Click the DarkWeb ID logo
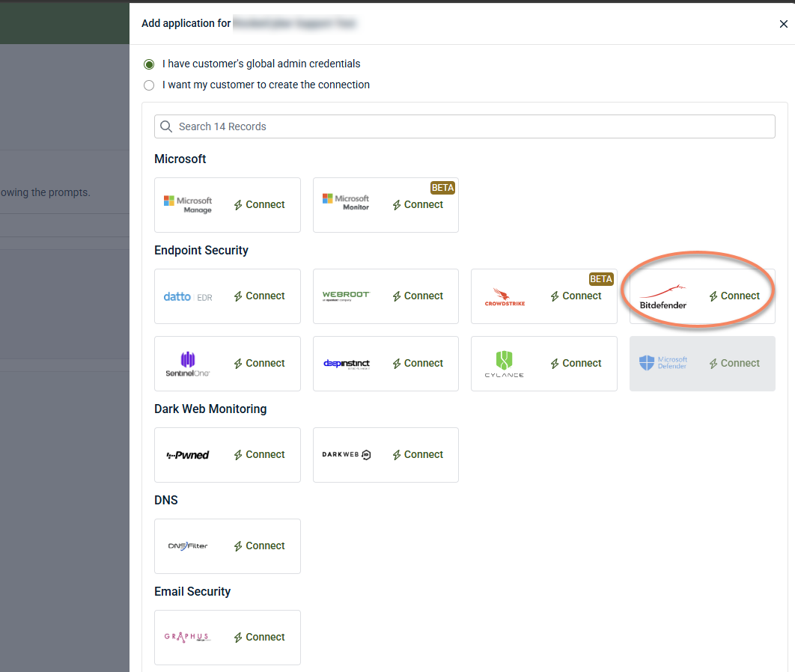 click(x=347, y=454)
